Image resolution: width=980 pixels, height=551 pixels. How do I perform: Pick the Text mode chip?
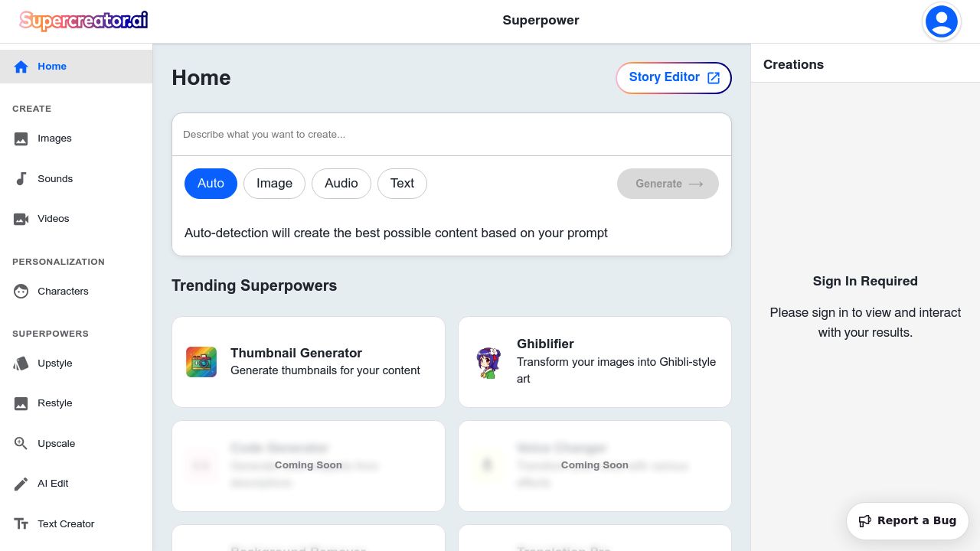(x=402, y=184)
